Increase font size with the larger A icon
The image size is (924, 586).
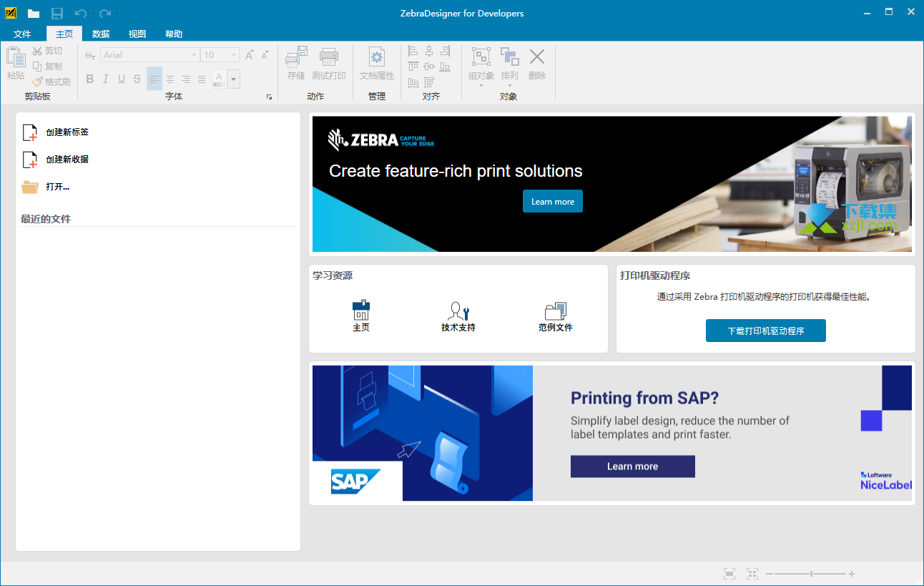250,55
